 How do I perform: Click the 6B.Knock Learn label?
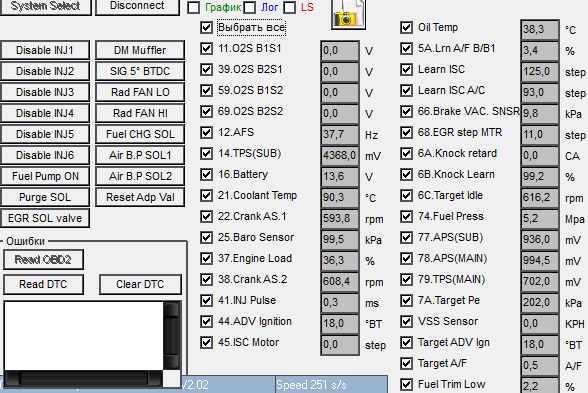[456, 174]
